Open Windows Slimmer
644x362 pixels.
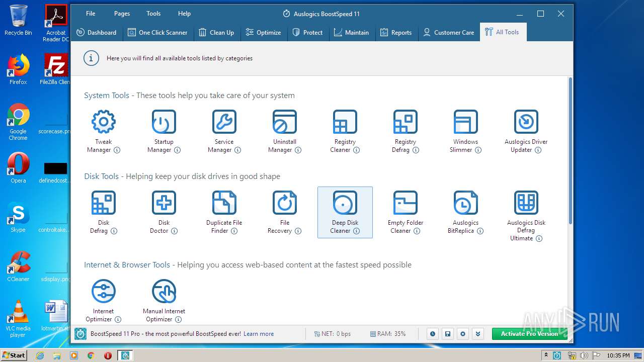pyautogui.click(x=466, y=132)
